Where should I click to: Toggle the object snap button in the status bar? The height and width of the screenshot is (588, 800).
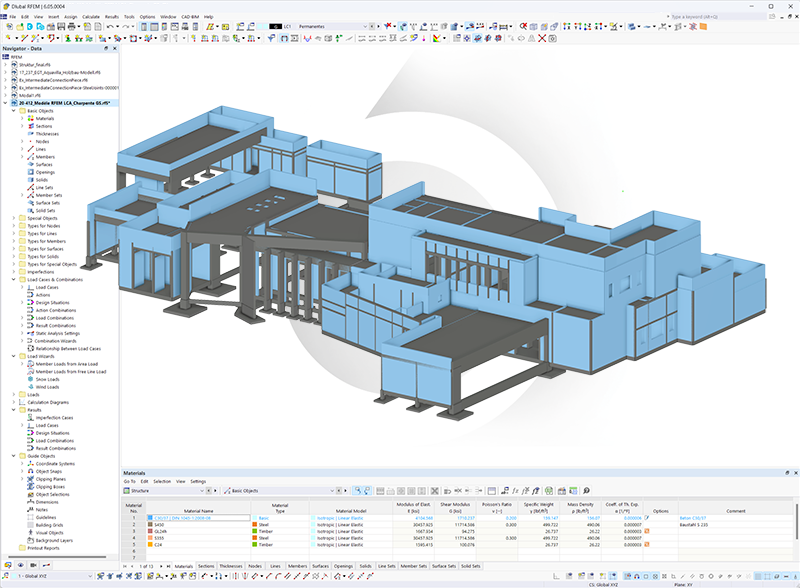pos(636,575)
